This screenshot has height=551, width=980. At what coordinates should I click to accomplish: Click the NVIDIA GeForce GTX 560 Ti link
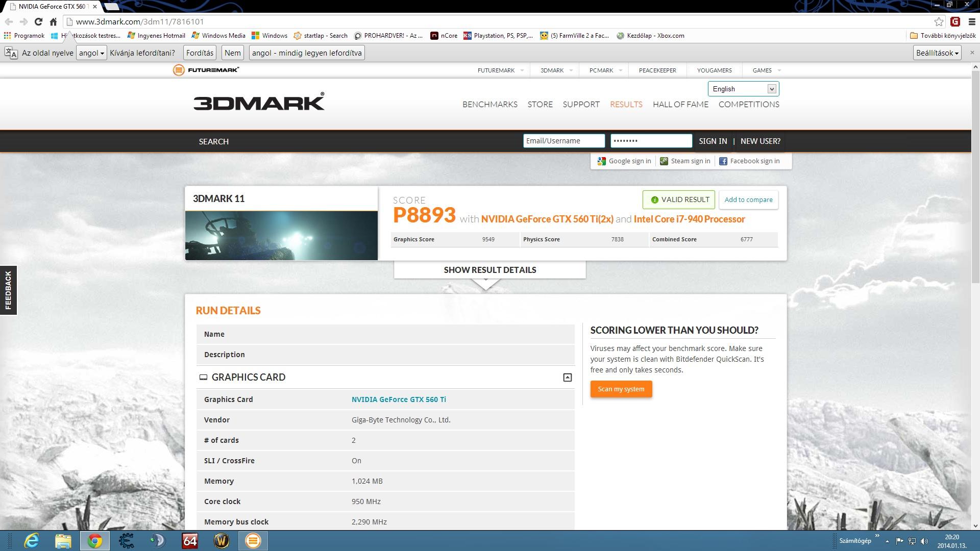[398, 399]
